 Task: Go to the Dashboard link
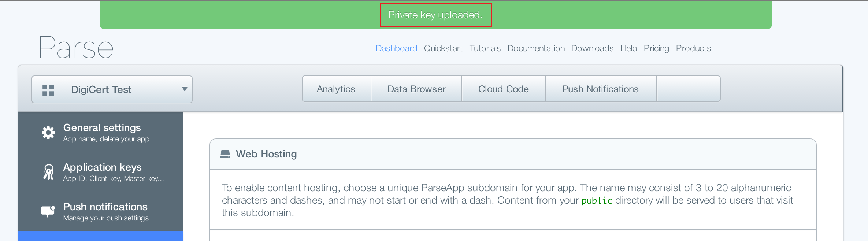(x=396, y=48)
